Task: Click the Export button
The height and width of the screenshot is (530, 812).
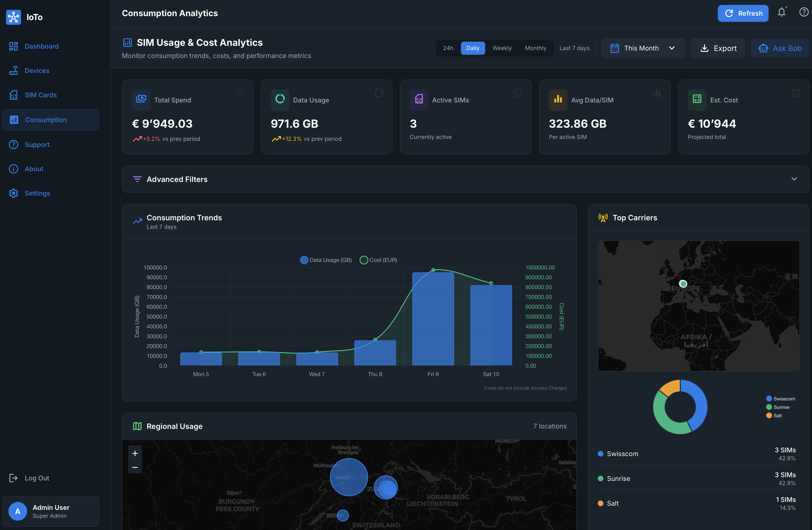Action: pyautogui.click(x=718, y=48)
